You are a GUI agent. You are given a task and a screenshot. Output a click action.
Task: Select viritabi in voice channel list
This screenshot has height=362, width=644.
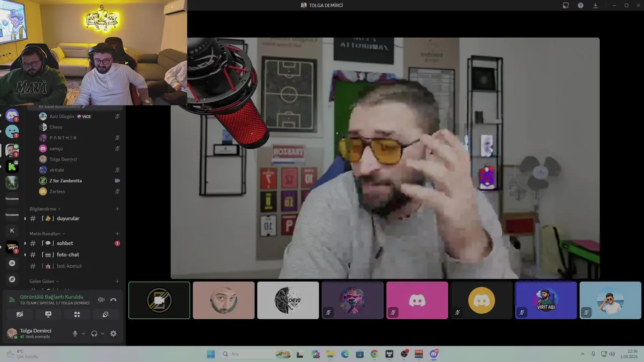tap(79, 170)
